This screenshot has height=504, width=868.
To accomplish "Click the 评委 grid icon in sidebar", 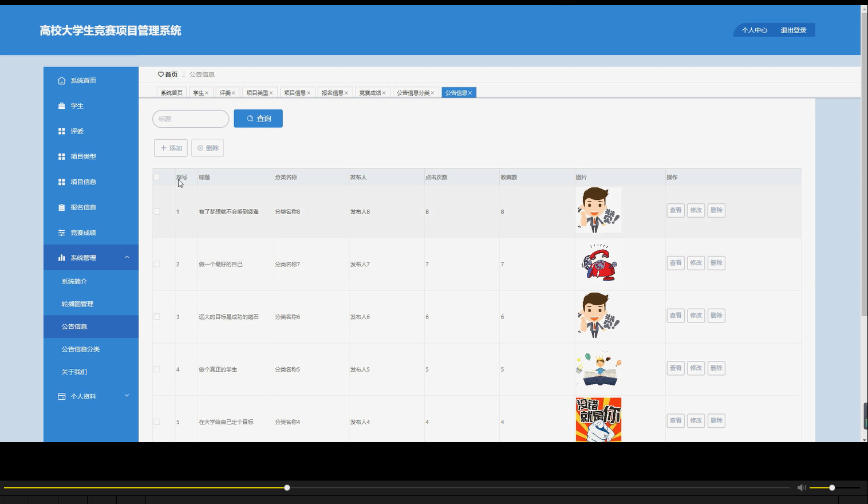I will pos(62,131).
